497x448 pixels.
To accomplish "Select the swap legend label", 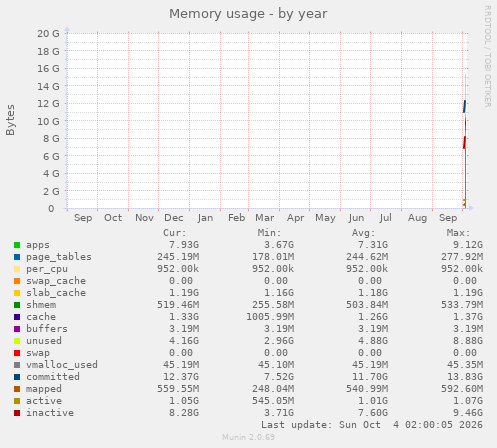I will [38, 353].
